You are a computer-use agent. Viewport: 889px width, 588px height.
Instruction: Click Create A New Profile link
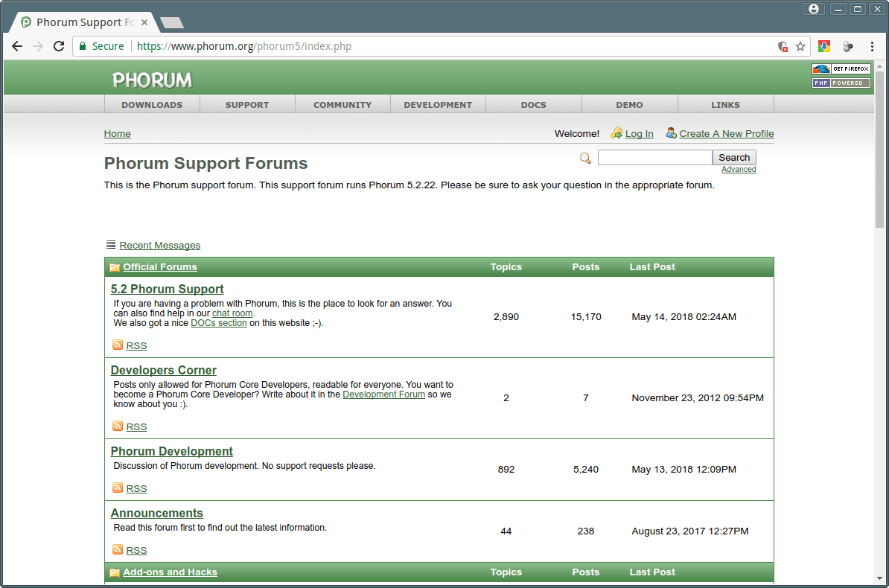(x=726, y=134)
